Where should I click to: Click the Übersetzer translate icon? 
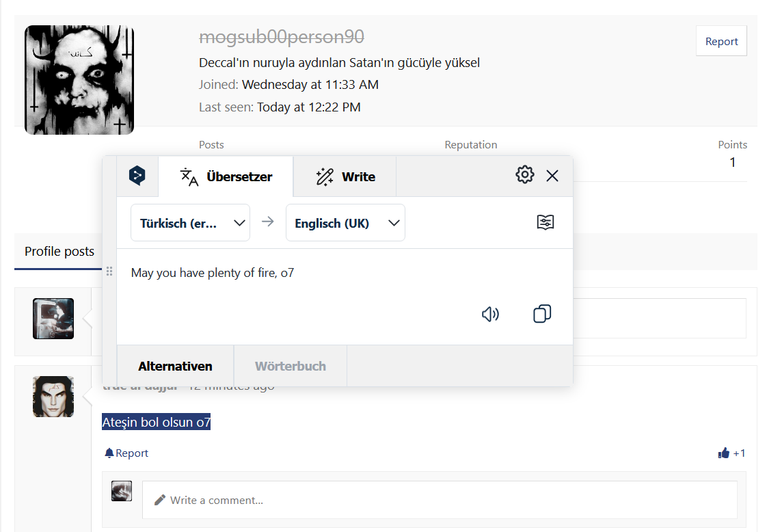189,176
